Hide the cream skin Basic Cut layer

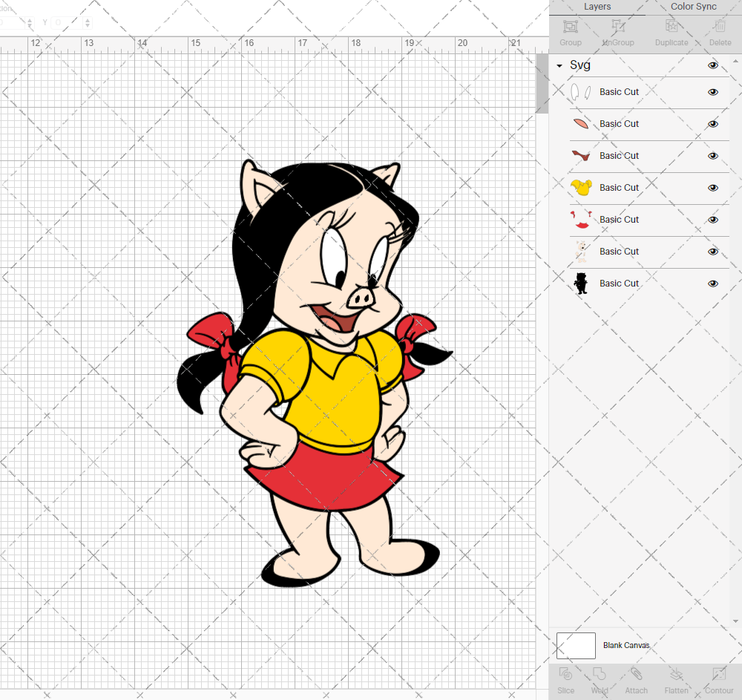(713, 252)
